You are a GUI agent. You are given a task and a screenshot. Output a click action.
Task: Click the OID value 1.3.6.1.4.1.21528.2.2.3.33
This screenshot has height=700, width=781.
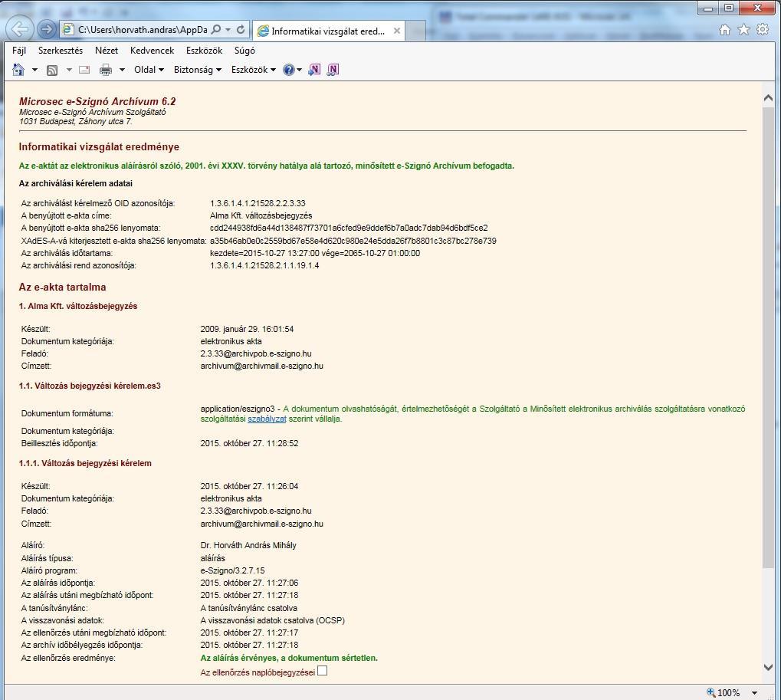[258, 203]
